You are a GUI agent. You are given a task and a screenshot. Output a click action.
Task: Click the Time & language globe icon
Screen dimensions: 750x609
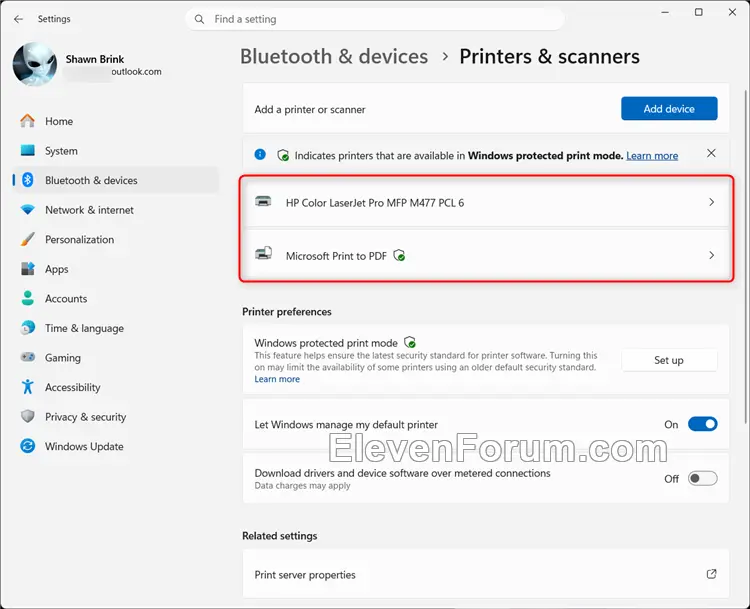tap(28, 328)
